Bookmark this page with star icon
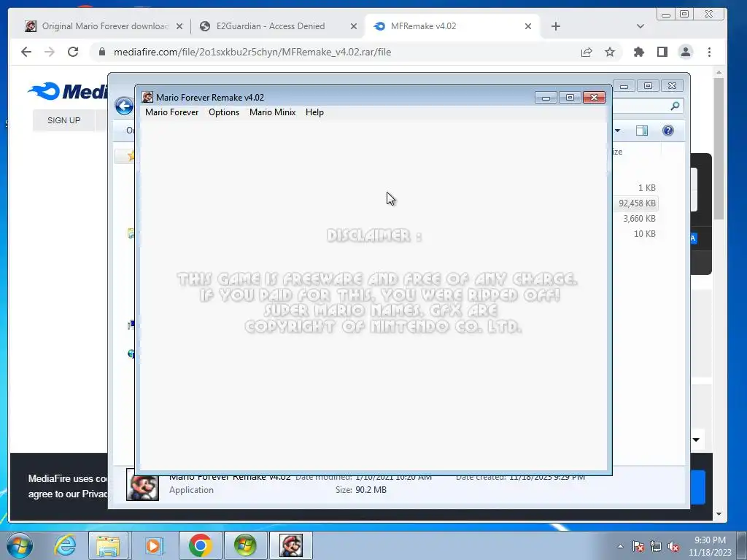The height and width of the screenshot is (560, 747). coord(610,52)
